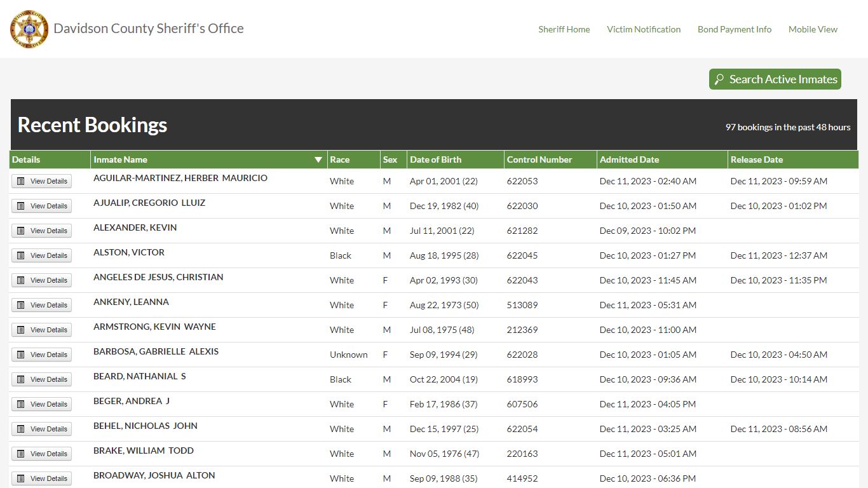Click release date Dec 11, 2023 - 08:56 AM
Viewport: 868px width, 488px height.
pos(779,429)
